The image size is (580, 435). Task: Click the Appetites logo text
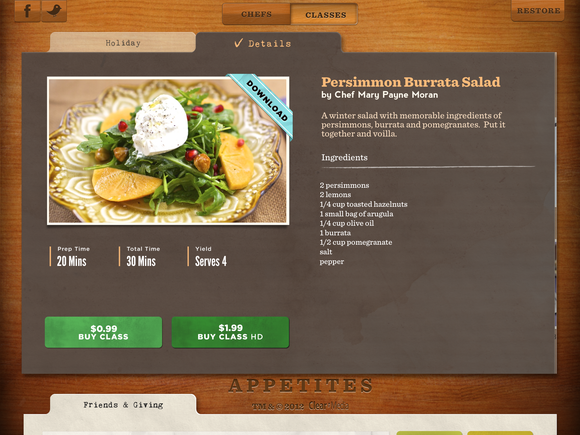[x=300, y=385]
